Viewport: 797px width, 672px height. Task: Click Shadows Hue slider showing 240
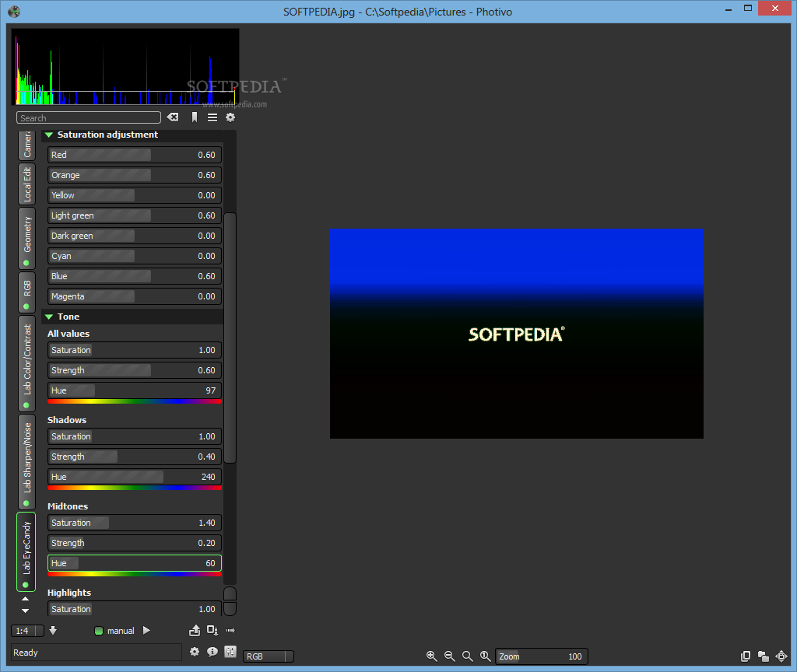(x=135, y=477)
